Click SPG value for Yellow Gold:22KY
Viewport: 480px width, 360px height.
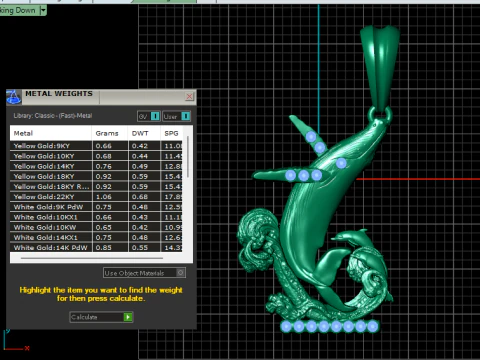coord(173,197)
